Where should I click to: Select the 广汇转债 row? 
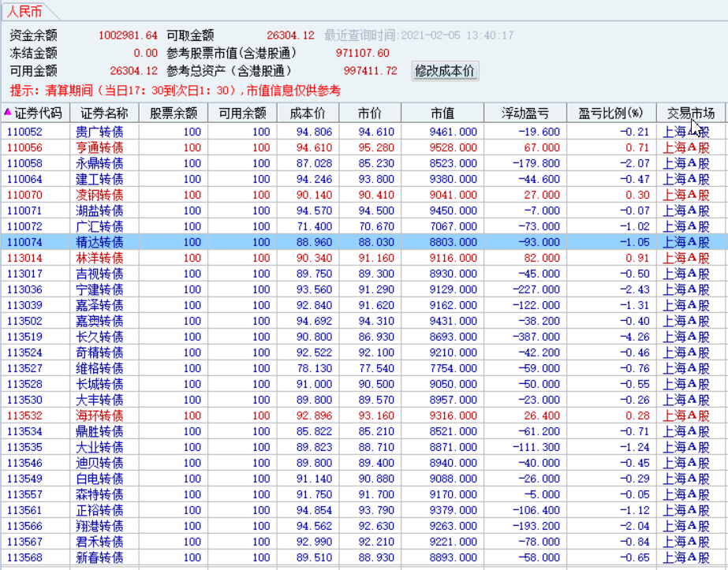[364, 226]
